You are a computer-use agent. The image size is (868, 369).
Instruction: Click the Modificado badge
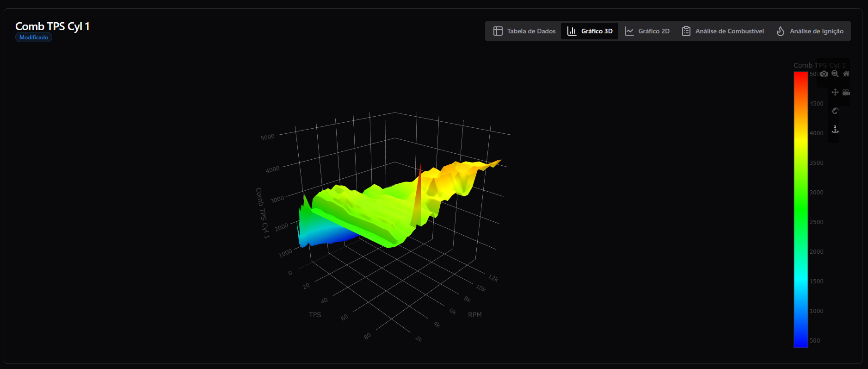34,38
